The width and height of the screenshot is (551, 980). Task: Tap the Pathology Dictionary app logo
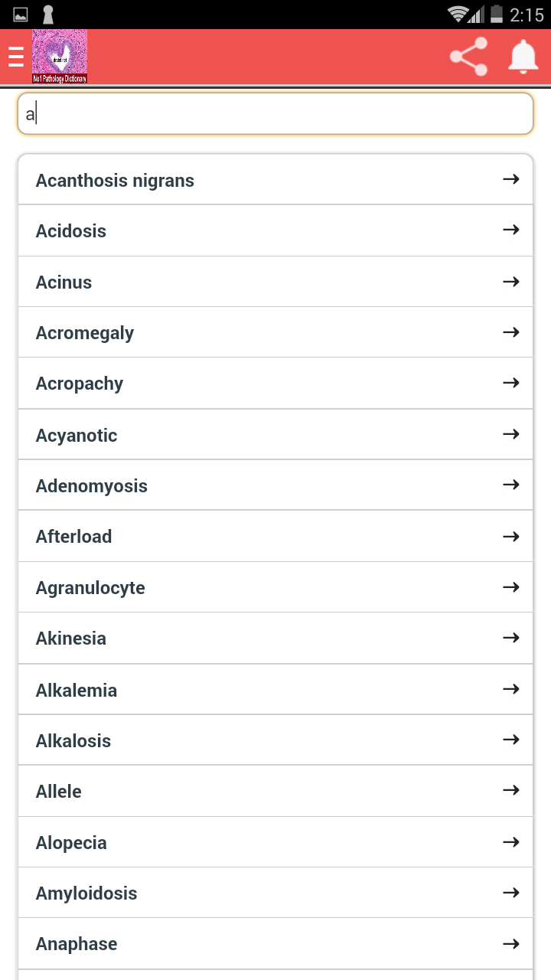tap(60, 56)
